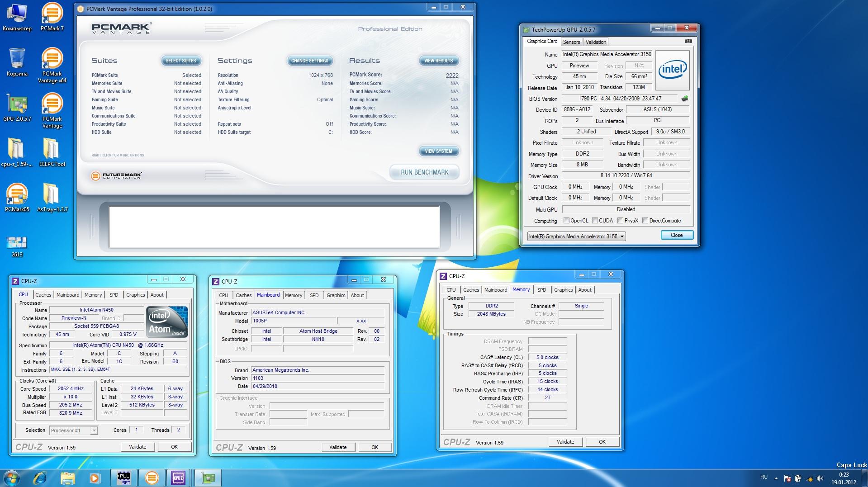Viewport: 868px width, 487px height.
Task: Click the PCMark Score value 2222
Action: tap(452, 76)
